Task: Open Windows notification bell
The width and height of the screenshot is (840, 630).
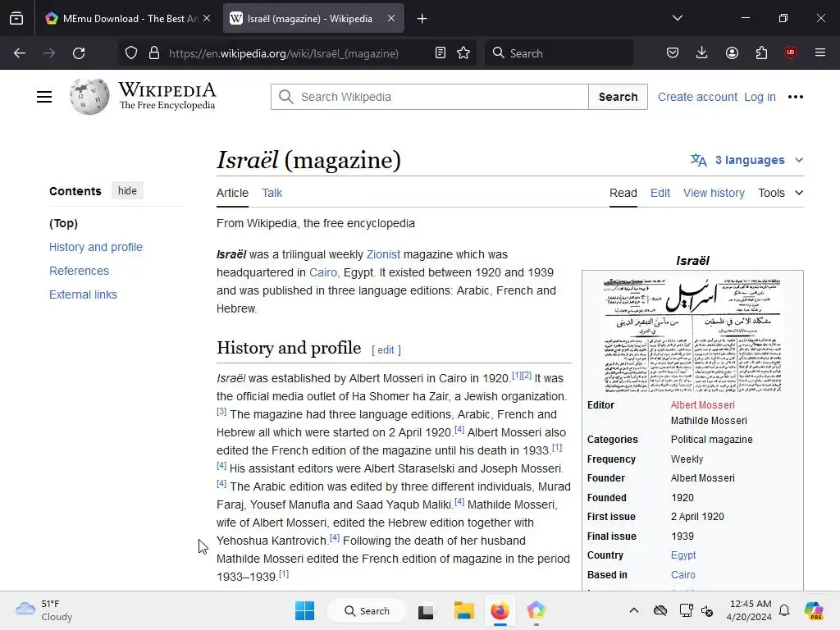Action: (x=784, y=610)
